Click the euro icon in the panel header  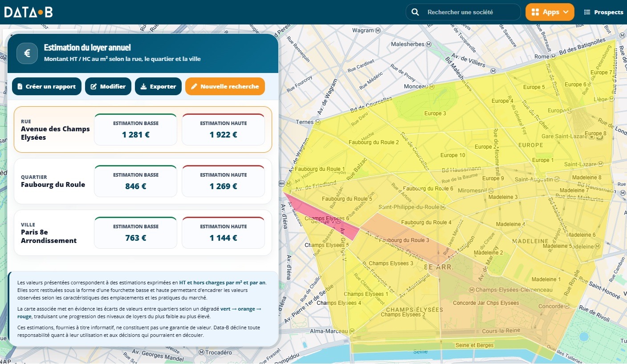click(x=27, y=53)
